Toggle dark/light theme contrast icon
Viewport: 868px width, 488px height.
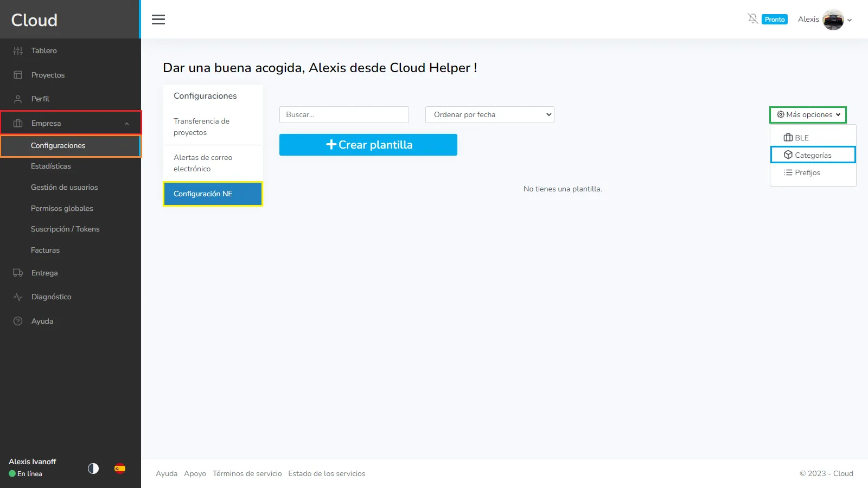point(93,468)
